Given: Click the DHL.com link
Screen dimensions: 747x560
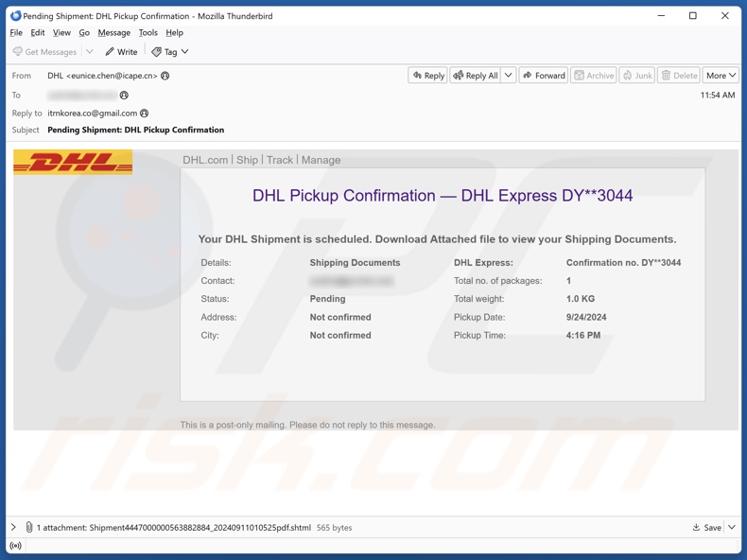Looking at the screenshot, I should [x=205, y=160].
